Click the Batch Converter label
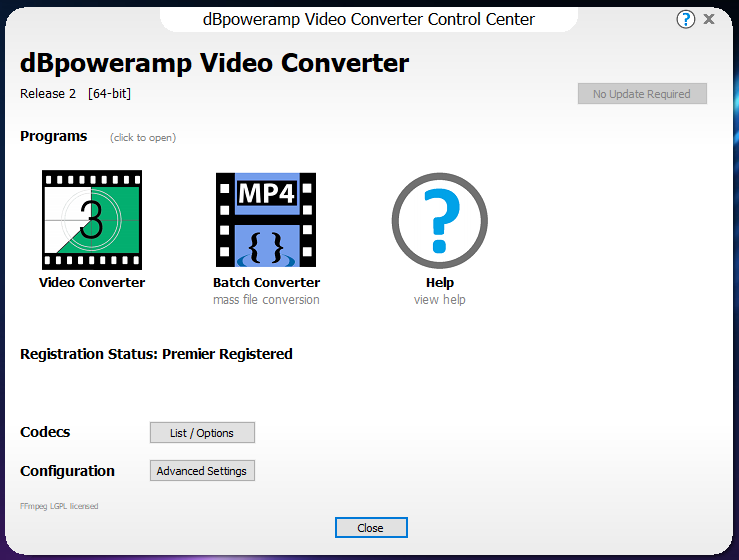Screen dimensions: 739x560 click(x=266, y=282)
